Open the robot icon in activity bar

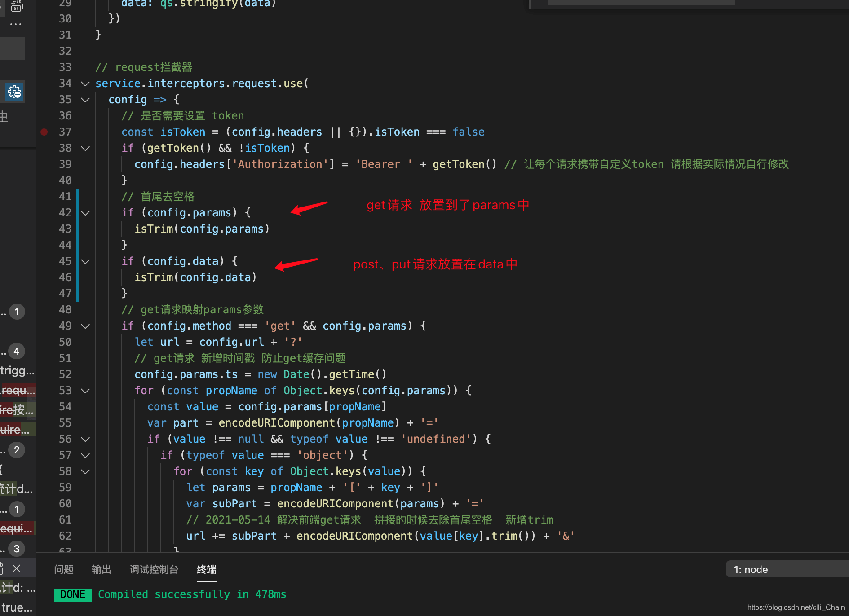click(x=16, y=5)
